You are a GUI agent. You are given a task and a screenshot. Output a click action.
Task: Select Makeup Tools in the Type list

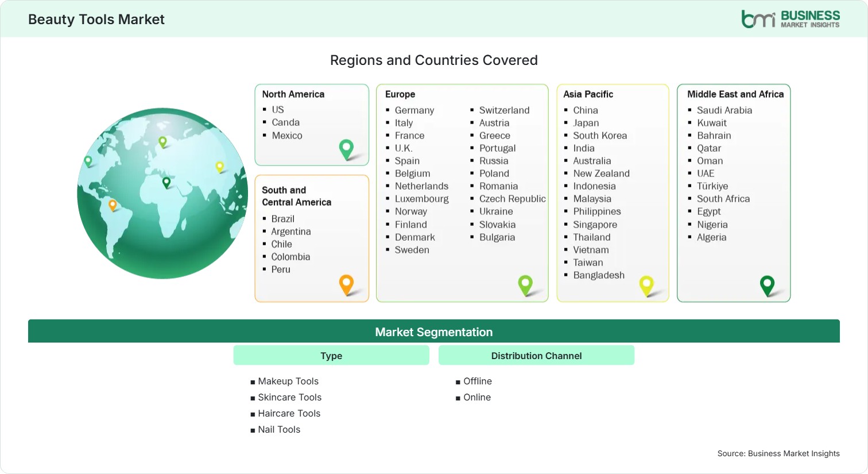click(x=288, y=381)
